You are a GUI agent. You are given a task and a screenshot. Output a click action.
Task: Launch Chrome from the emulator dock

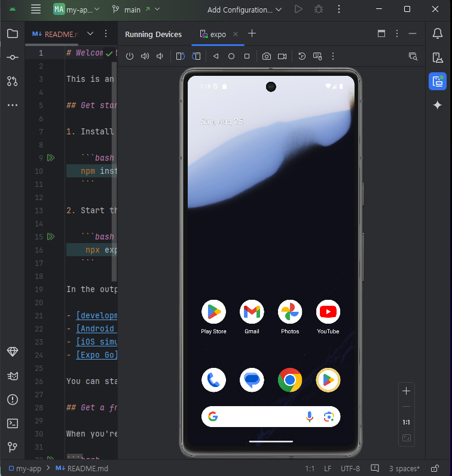click(290, 380)
